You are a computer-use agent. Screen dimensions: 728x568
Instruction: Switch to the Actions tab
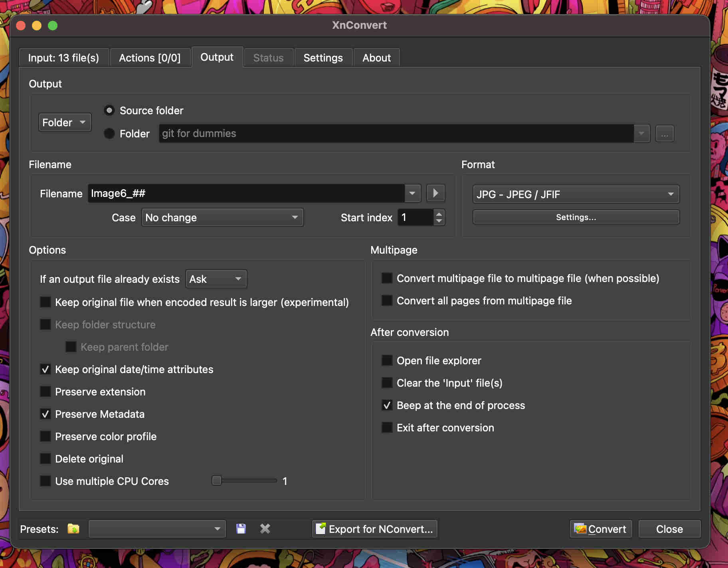pos(150,58)
